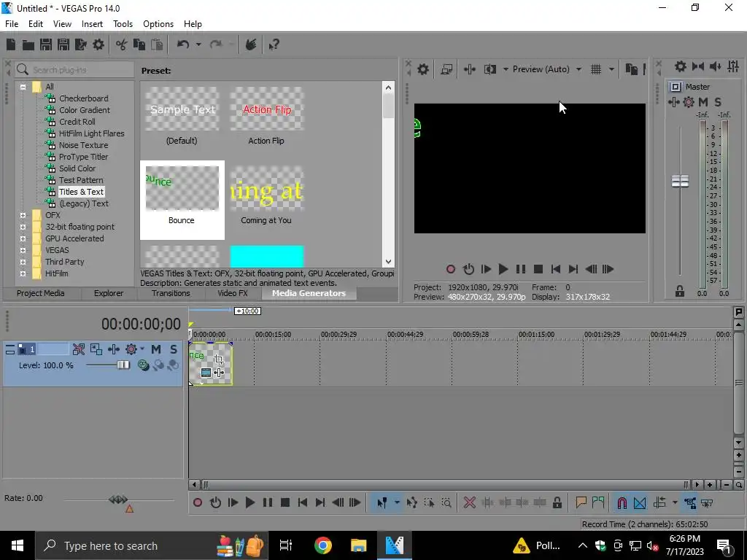Open the Insert menu
Image resolution: width=747 pixels, height=560 pixels.
click(x=92, y=24)
